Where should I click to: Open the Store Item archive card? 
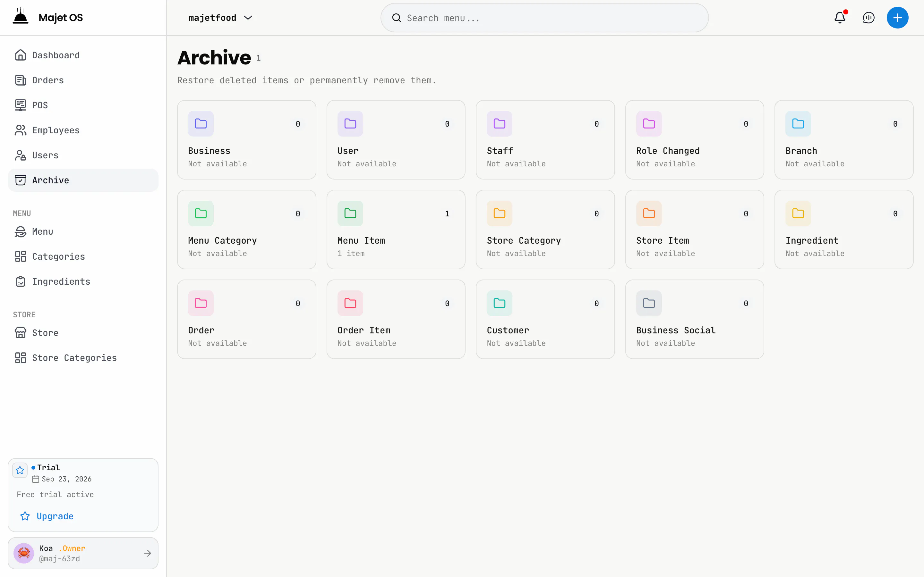coord(695,229)
